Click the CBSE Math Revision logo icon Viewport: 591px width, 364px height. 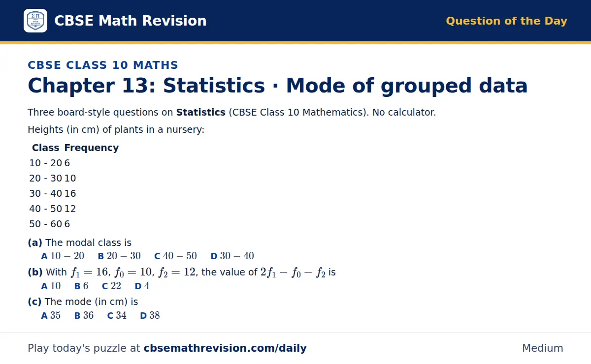pos(35,21)
